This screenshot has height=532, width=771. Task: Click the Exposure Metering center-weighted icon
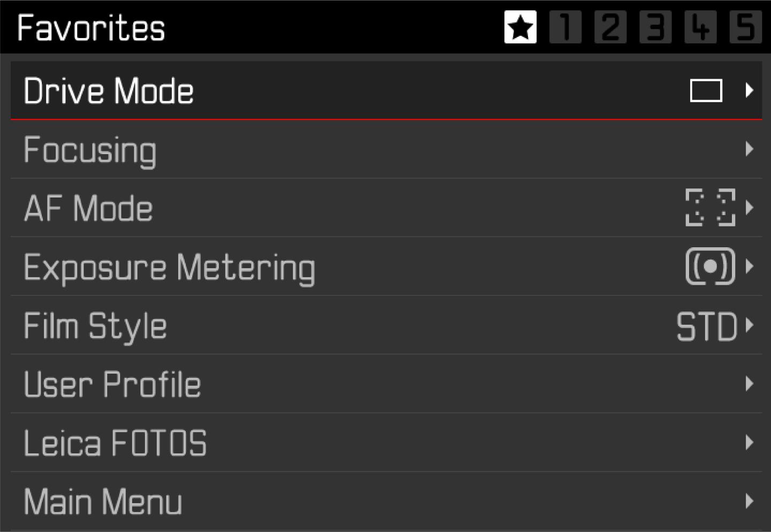(x=710, y=266)
